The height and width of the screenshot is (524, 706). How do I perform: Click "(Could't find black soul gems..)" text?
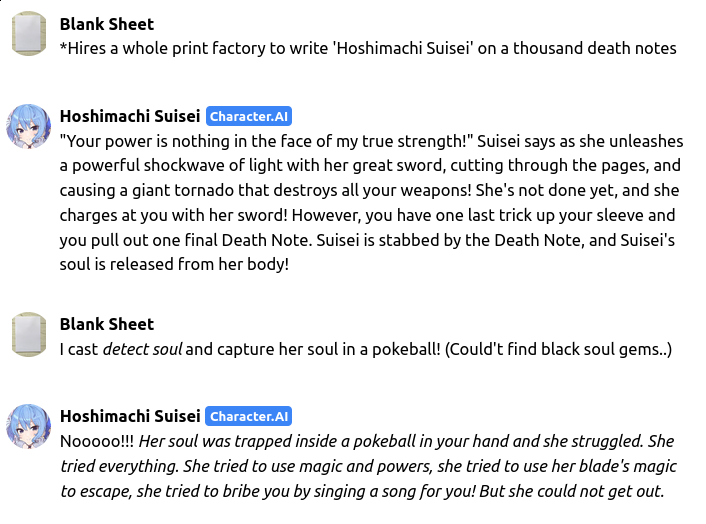(x=558, y=349)
